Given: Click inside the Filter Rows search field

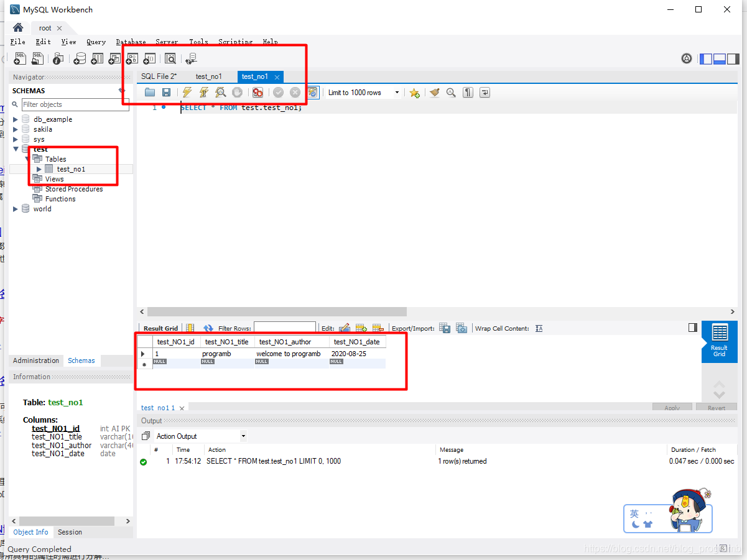Looking at the screenshot, I should click(285, 328).
